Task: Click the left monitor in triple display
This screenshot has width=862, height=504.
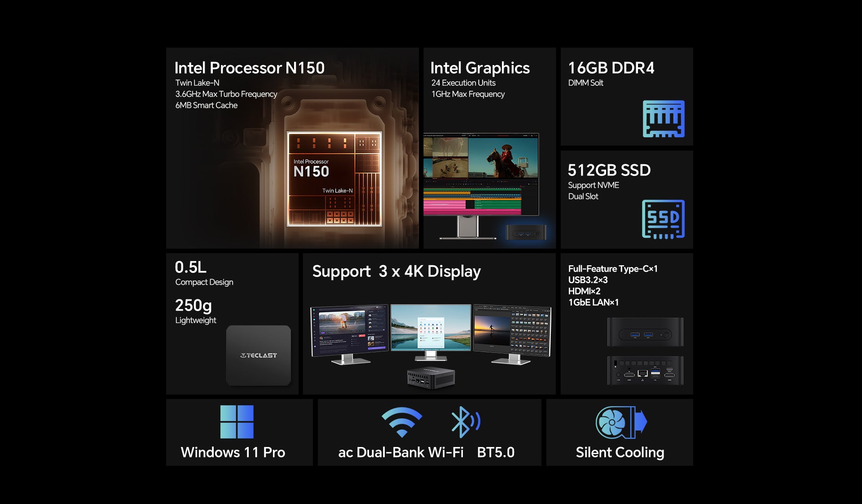Action: [x=349, y=331]
